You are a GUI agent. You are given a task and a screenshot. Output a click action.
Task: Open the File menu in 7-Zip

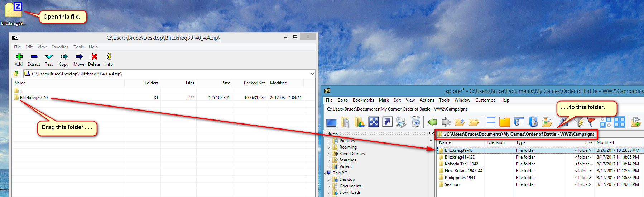17,47
